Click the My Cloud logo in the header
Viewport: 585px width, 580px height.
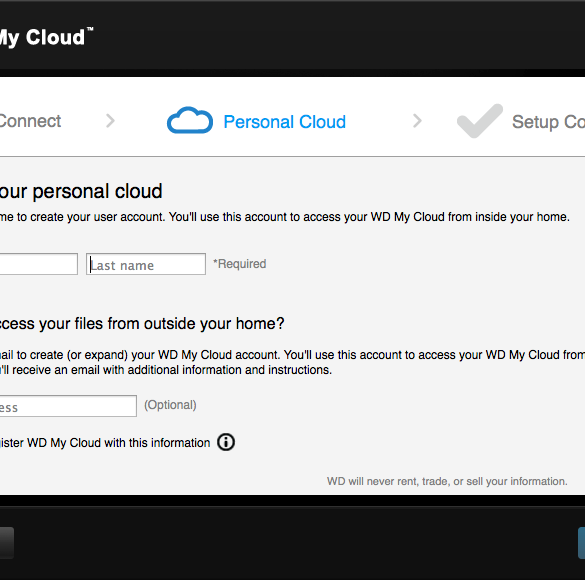[46, 37]
